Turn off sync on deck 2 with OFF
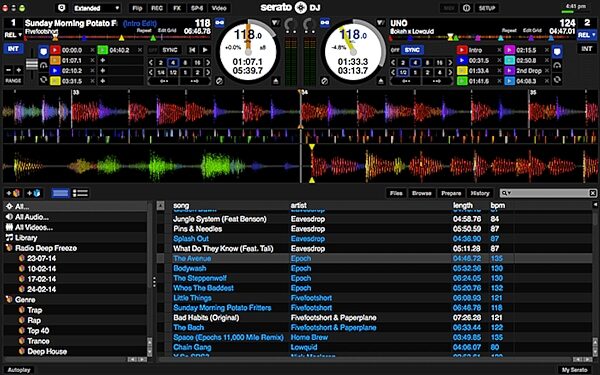Screen dimensions: 600x375 [x=395, y=50]
